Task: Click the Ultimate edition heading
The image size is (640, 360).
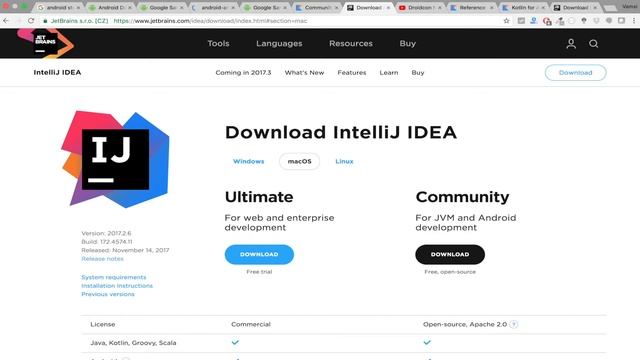Action: (259, 197)
